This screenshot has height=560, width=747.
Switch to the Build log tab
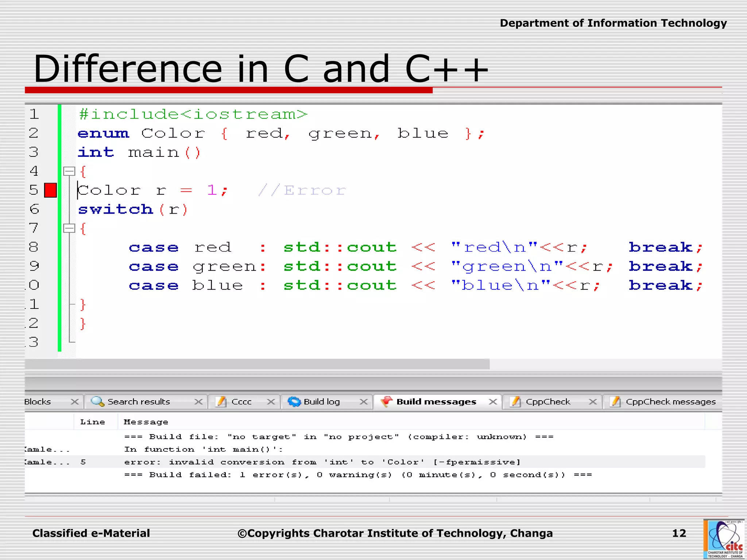coord(321,401)
